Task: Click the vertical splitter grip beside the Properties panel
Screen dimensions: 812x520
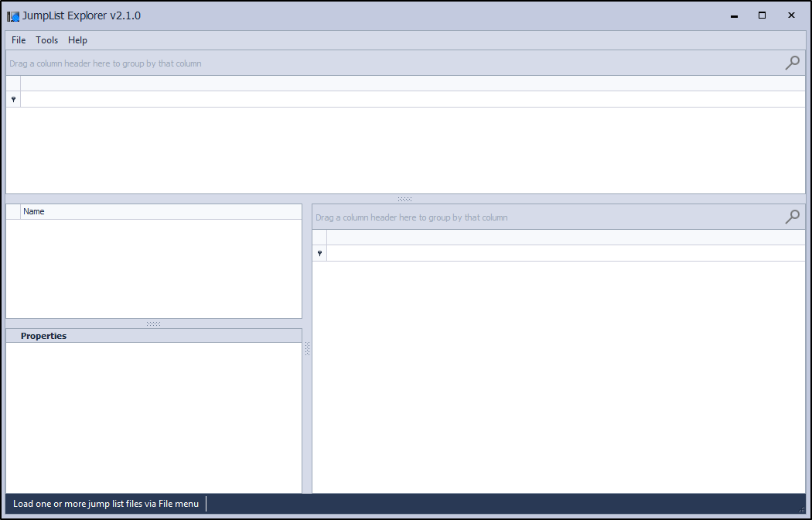Action: (307, 348)
